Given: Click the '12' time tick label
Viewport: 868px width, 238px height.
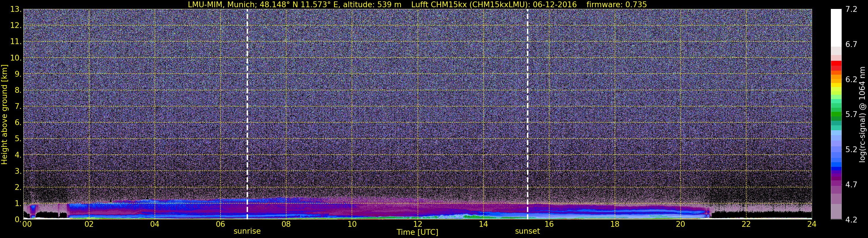Looking at the screenshot, I should [417, 224].
